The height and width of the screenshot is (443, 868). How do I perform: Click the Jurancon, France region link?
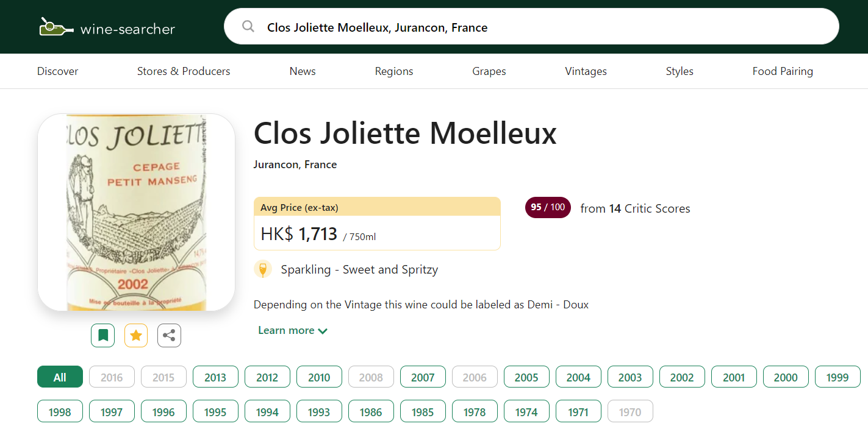295,165
